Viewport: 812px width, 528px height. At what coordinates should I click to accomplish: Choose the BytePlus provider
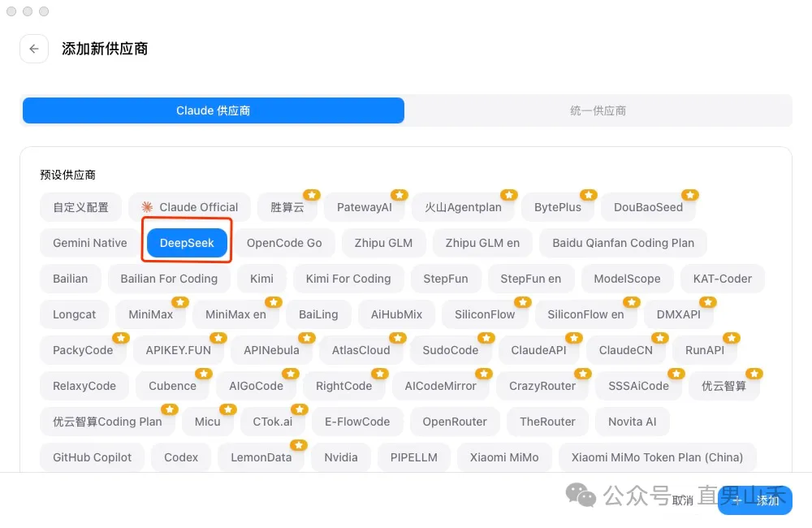click(x=558, y=207)
